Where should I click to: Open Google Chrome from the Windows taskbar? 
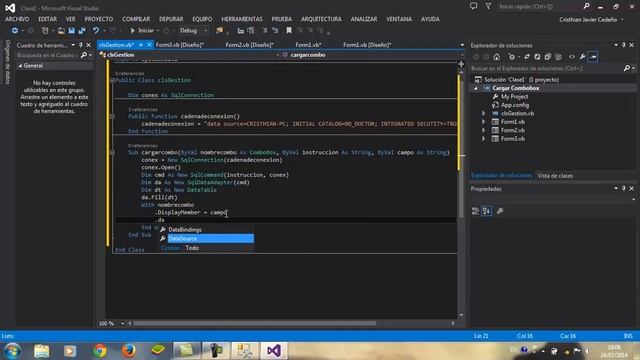pos(100,351)
